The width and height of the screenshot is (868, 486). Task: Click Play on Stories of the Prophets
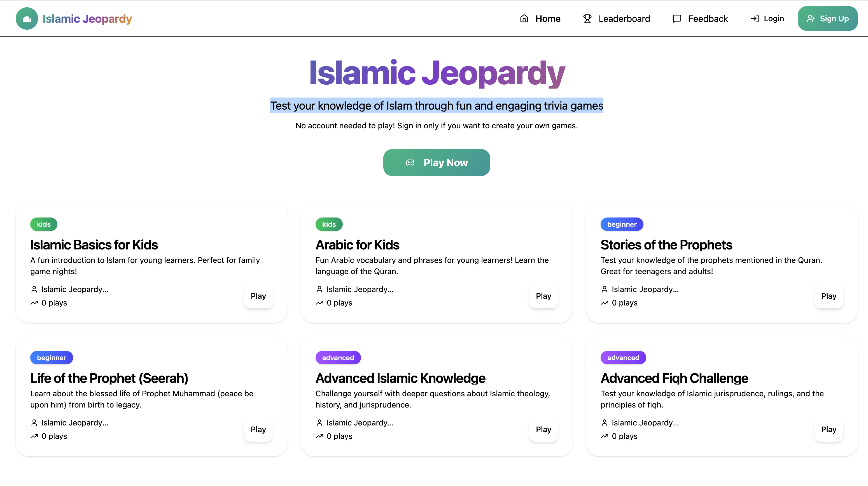[x=829, y=296]
